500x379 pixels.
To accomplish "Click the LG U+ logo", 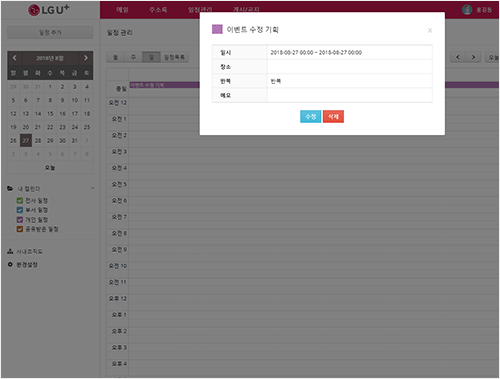I will 49,10.
